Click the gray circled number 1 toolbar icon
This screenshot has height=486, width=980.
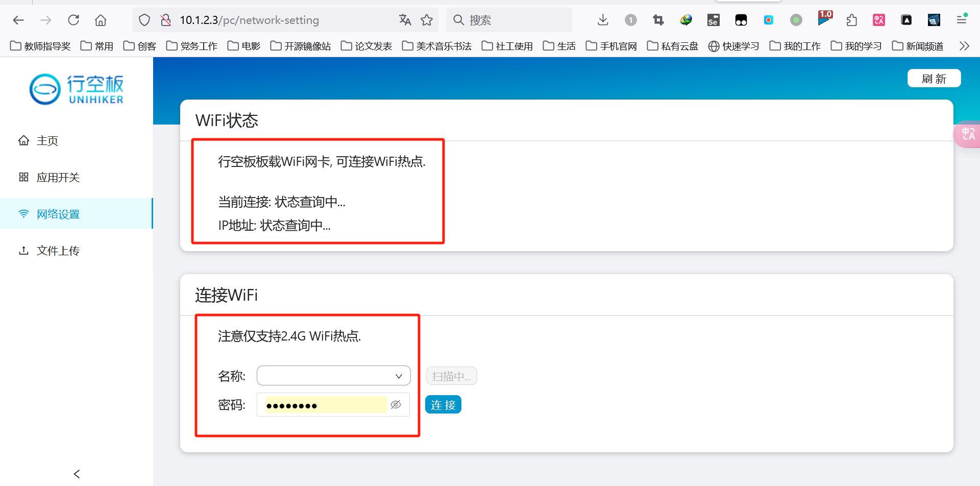point(631,20)
